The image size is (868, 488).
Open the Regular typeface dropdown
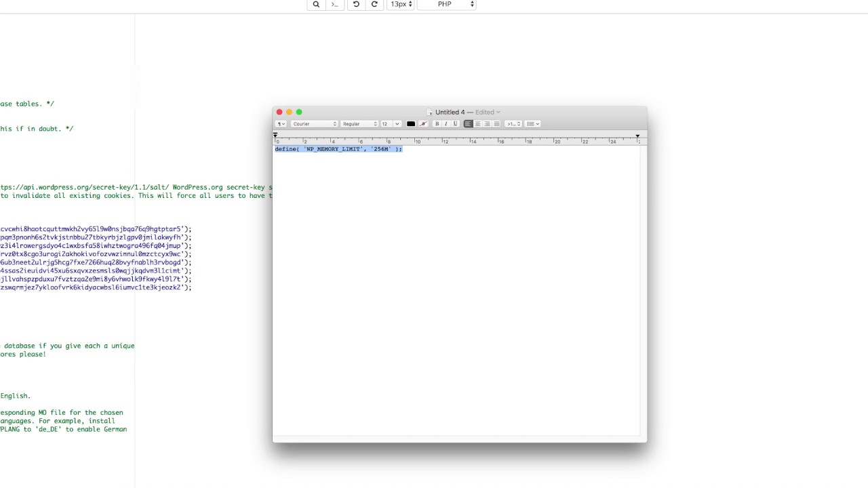[359, 124]
